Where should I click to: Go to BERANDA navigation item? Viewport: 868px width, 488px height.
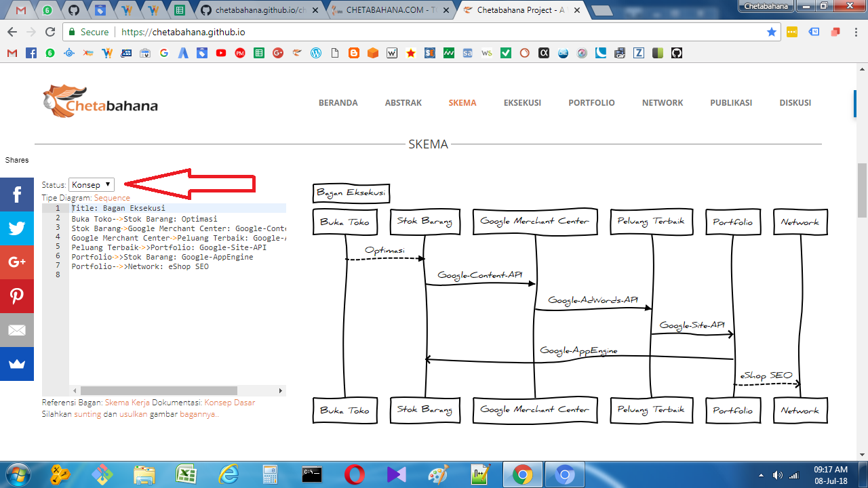(338, 103)
